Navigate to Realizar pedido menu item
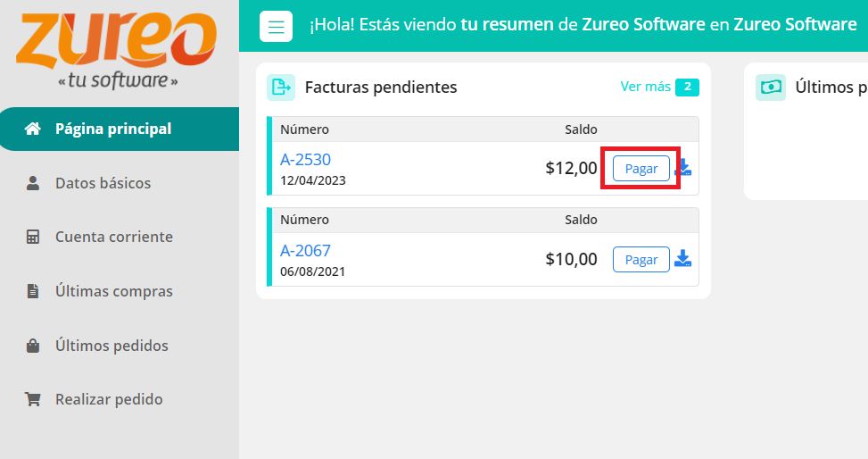Image resolution: width=868 pixels, height=459 pixels. click(109, 400)
